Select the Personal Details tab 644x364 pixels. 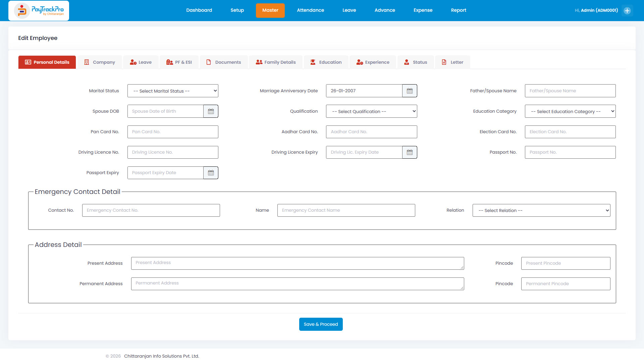47,62
